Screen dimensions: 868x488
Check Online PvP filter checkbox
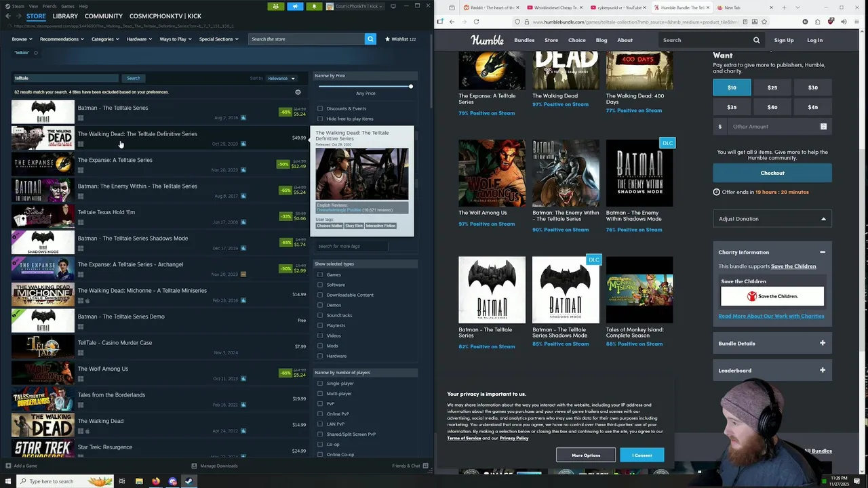click(x=320, y=413)
